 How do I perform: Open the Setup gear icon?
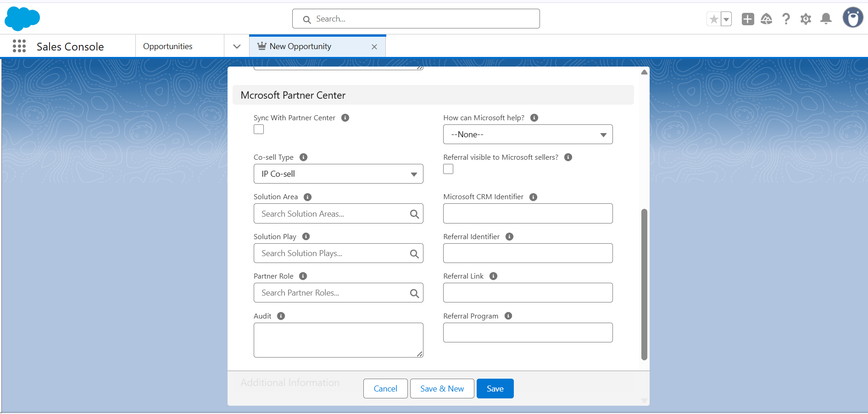coord(806,19)
